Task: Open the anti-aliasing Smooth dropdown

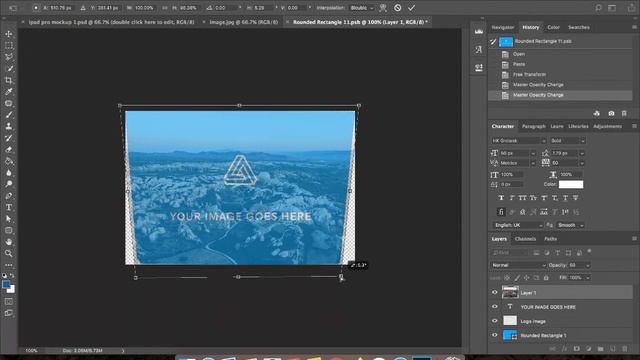Action: 570,225
